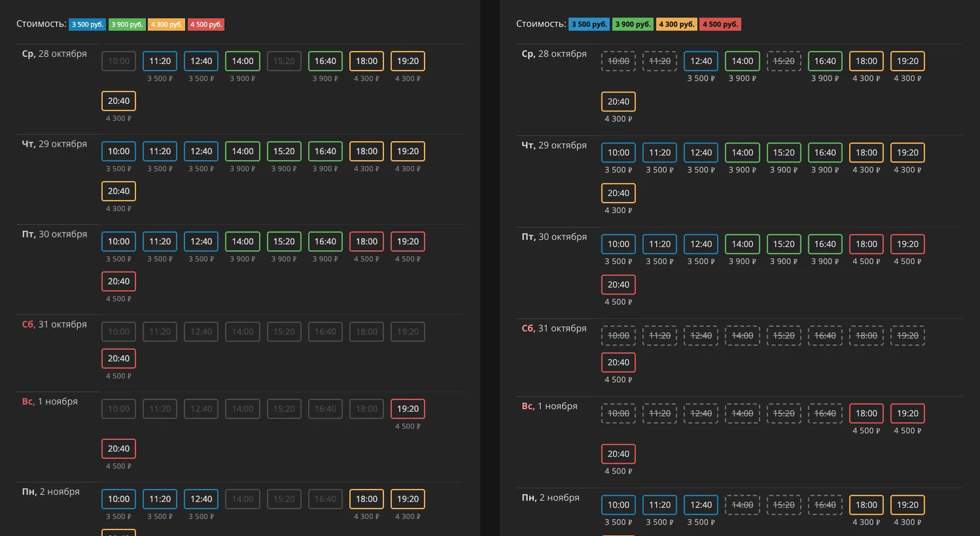
Task: Click the green 3 900 руб. legend badge, right panel
Action: [x=633, y=24]
